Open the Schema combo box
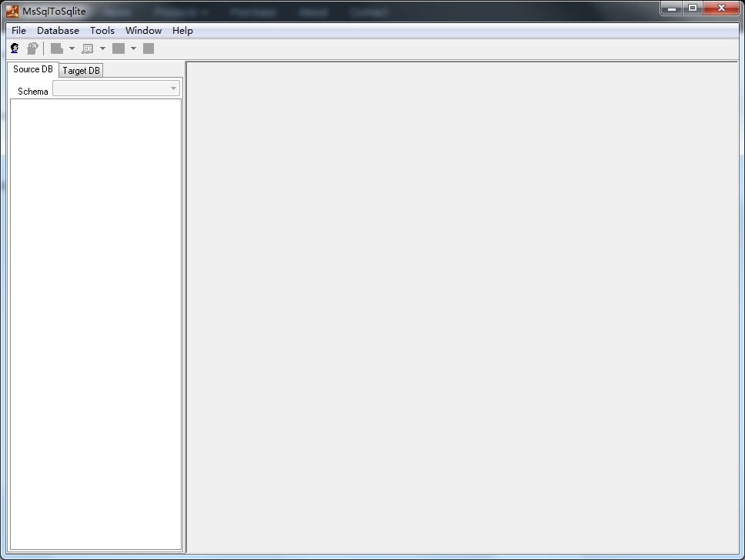The image size is (745, 560). tap(116, 88)
